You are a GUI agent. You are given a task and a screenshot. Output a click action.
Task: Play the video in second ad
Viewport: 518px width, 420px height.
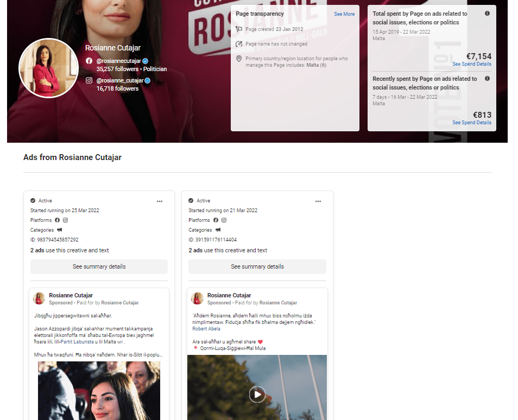tap(257, 394)
